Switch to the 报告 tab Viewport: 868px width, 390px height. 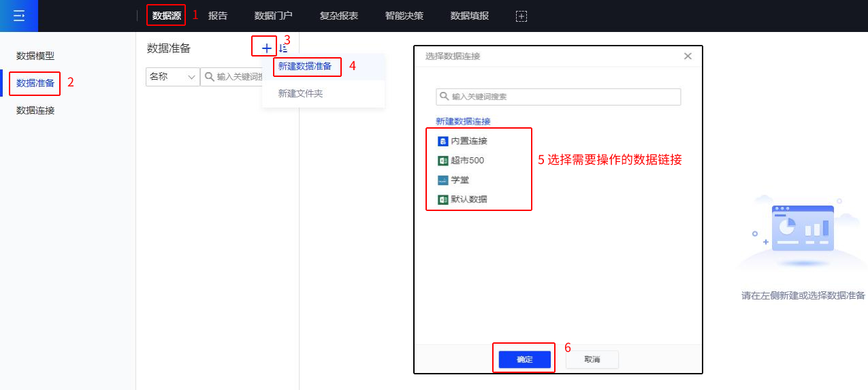point(218,16)
